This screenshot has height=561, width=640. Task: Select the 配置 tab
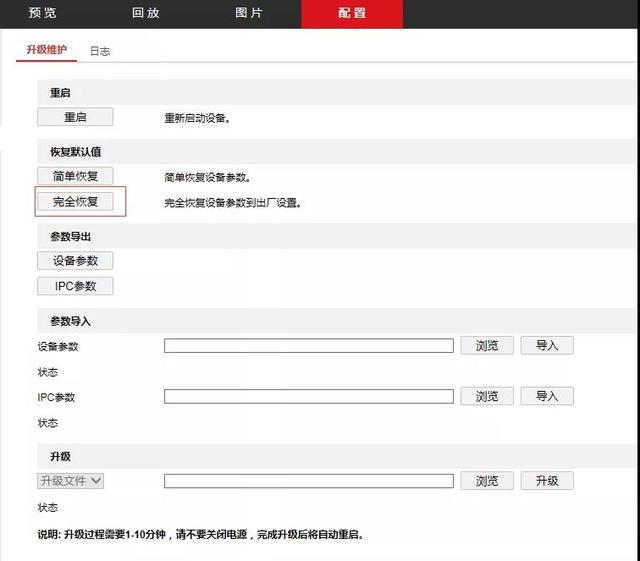point(352,13)
